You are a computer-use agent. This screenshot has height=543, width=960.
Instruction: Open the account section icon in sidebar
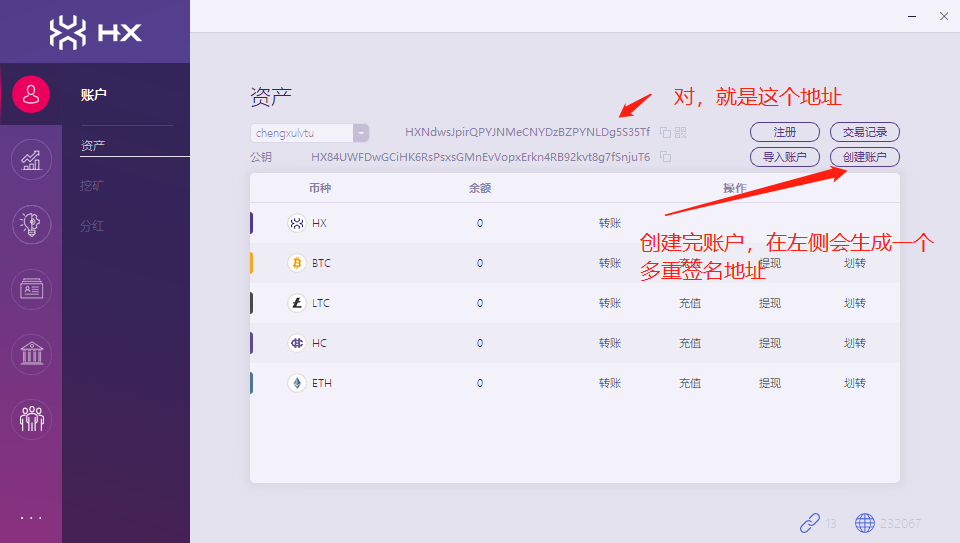pyautogui.click(x=31, y=94)
